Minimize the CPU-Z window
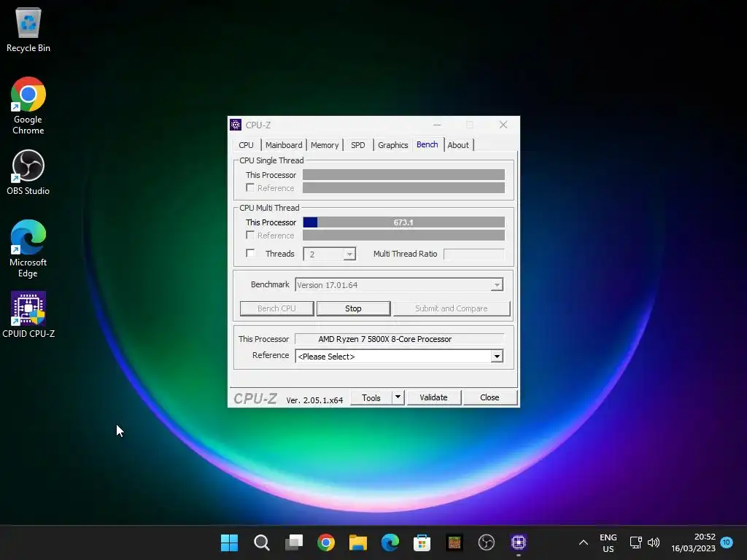The image size is (747, 560). 437,125
